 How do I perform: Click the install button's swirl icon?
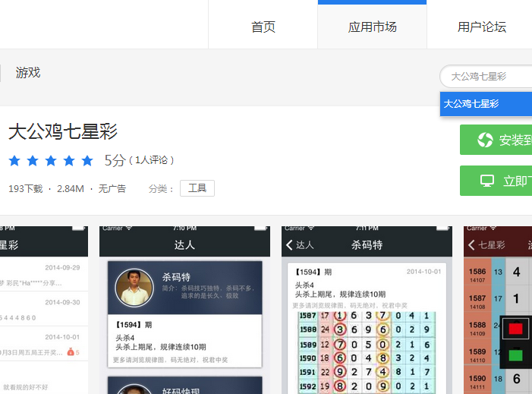coord(485,140)
